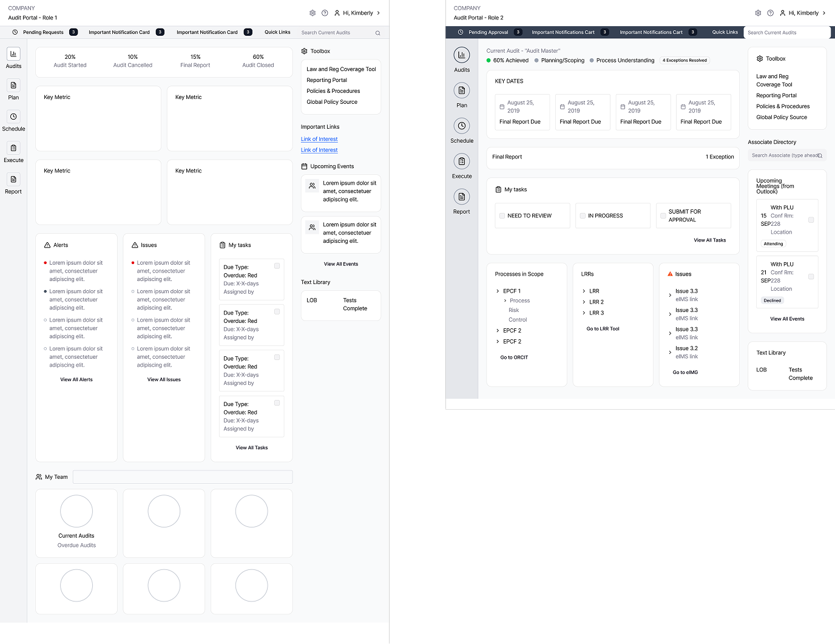Click help icon in Role 2 header

[x=770, y=13]
